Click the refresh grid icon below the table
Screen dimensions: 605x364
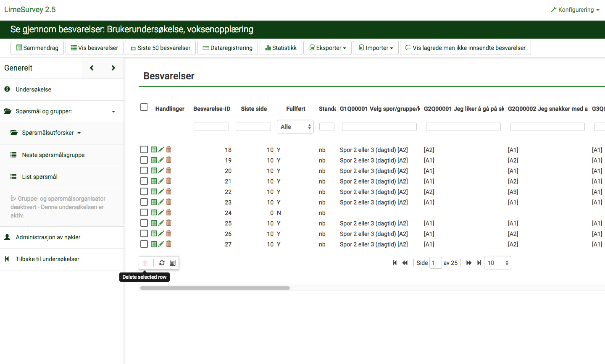(x=162, y=263)
